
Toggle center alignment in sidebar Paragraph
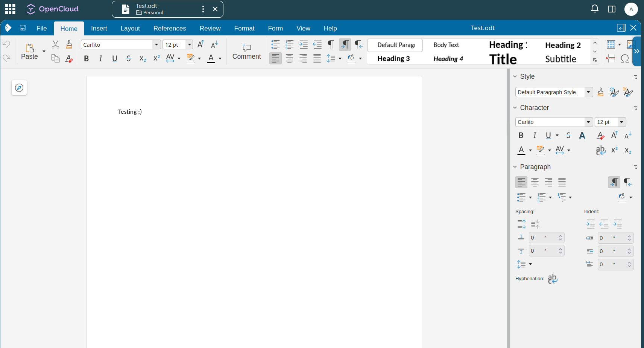pyautogui.click(x=535, y=182)
